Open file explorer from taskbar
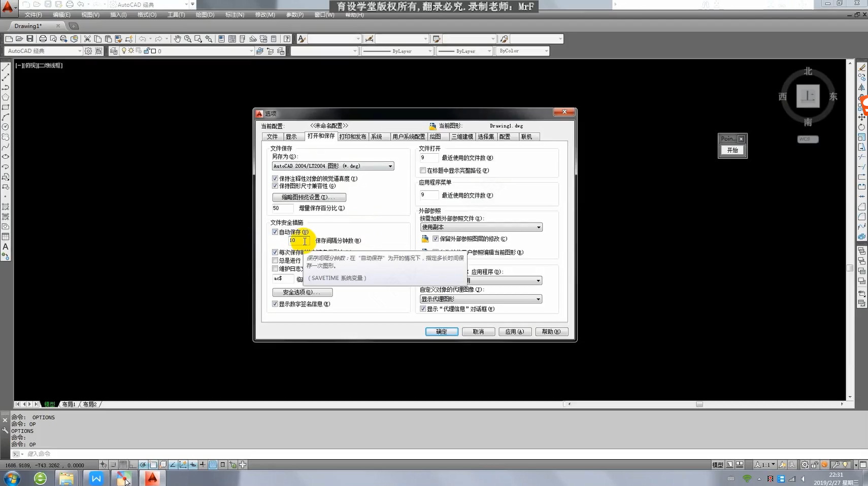Viewport: 868px width, 486px height. point(66,478)
